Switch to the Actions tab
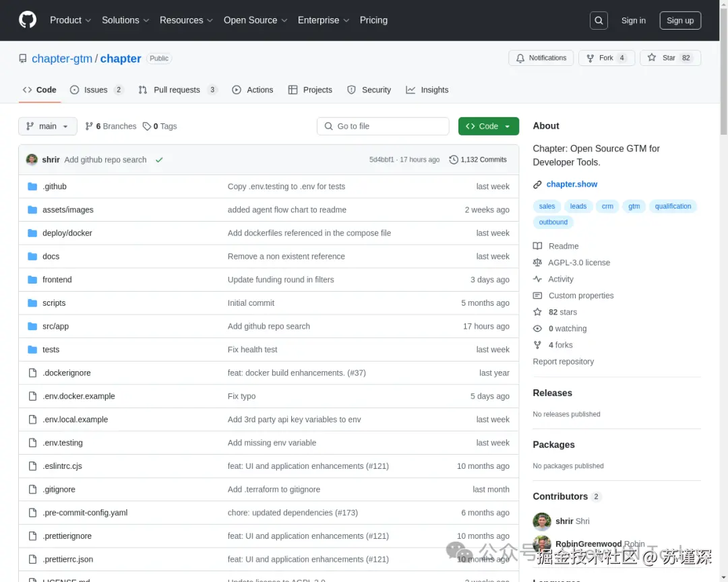 253,90
